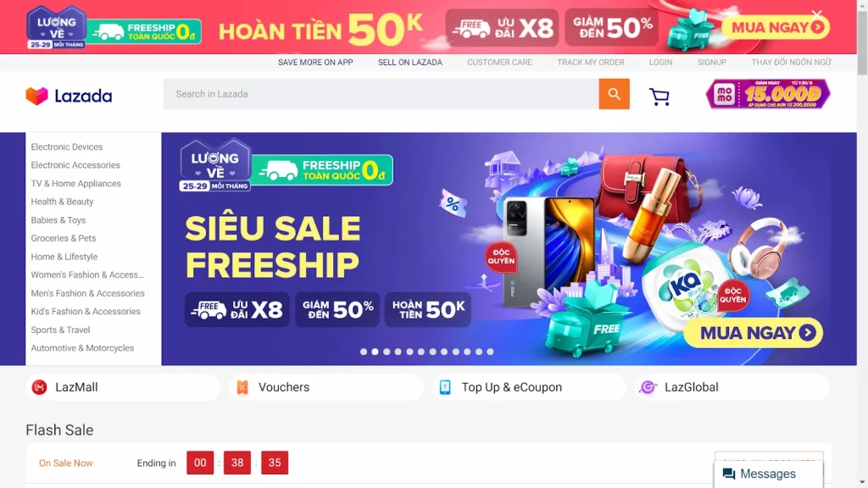Select the last carousel dot indicator
The width and height of the screenshot is (868, 488).
point(490,352)
